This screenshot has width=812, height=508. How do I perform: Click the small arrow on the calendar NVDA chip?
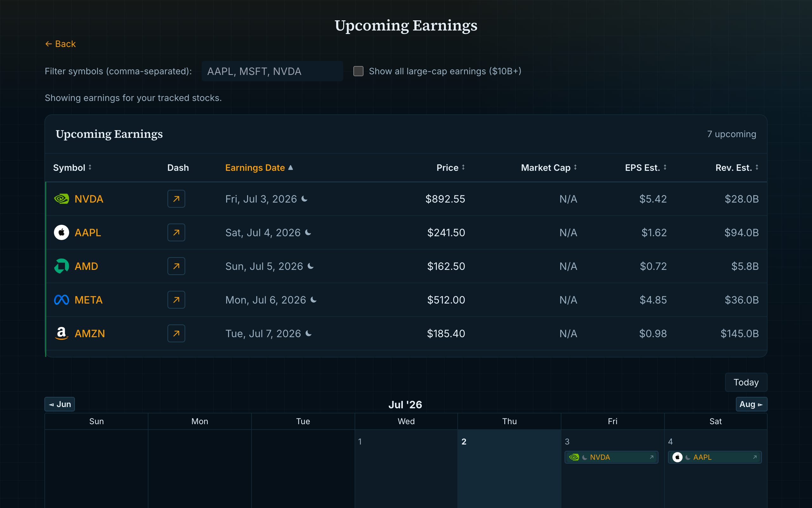click(x=652, y=457)
